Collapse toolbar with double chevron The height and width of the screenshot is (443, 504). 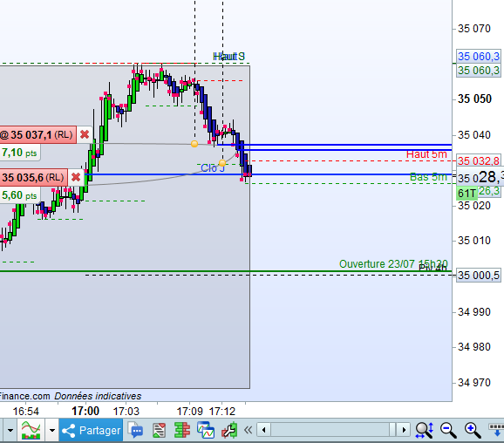click(248, 430)
